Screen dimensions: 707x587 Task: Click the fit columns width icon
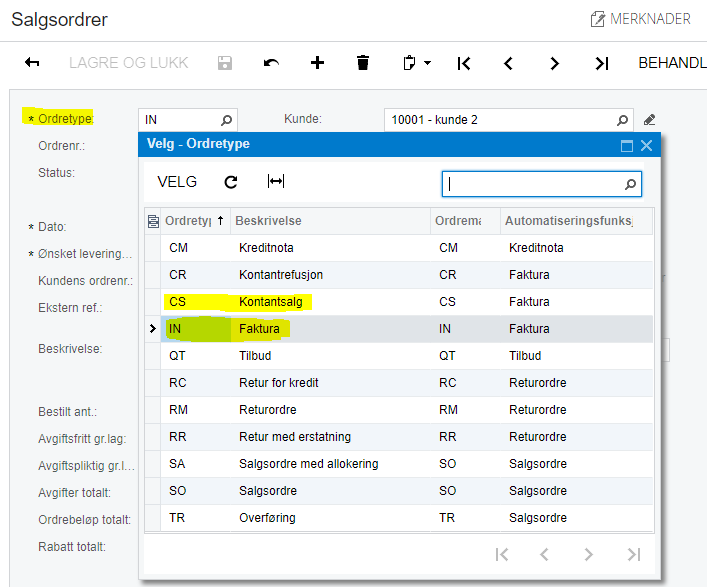click(x=276, y=181)
